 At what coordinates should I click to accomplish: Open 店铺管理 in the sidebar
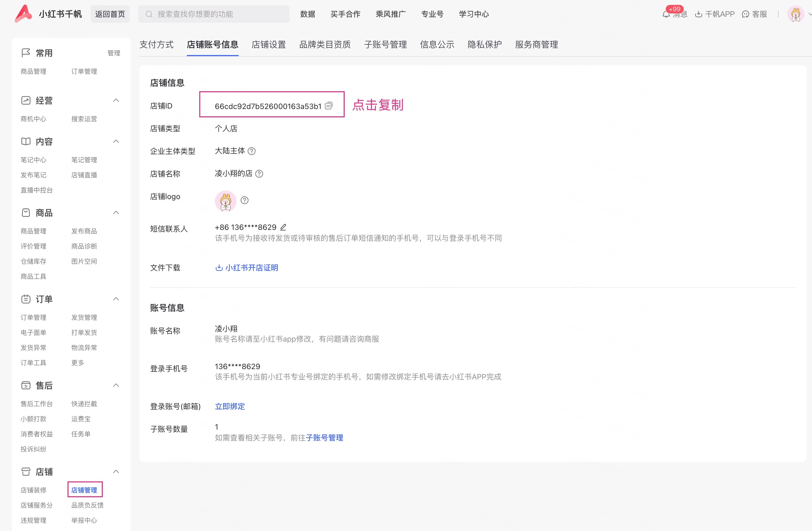pyautogui.click(x=84, y=490)
